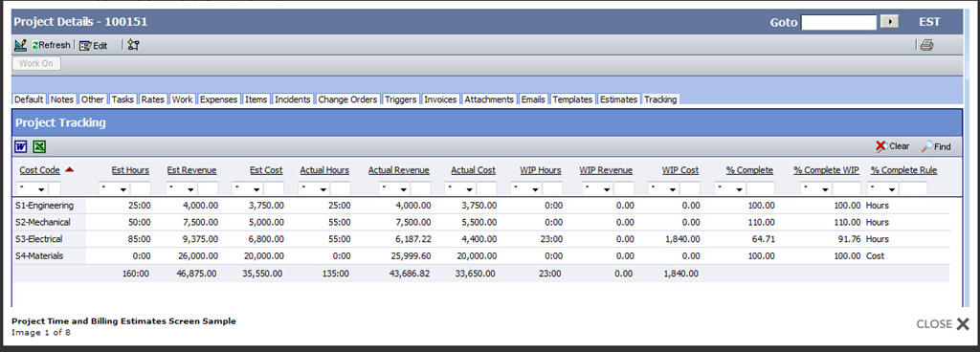Sort by Est Hours column
This screenshot has height=352, width=980.
[130, 169]
